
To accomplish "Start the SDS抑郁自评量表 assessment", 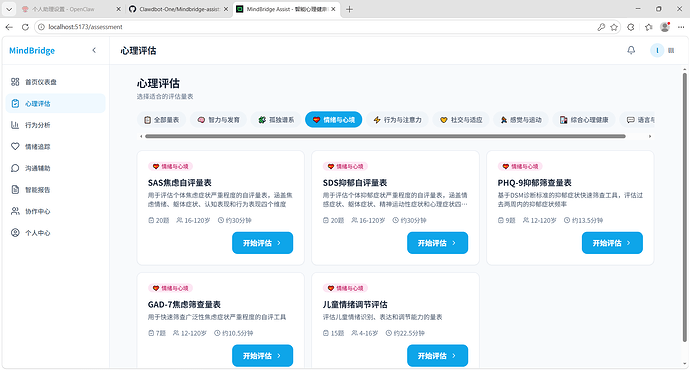I will tap(437, 243).
